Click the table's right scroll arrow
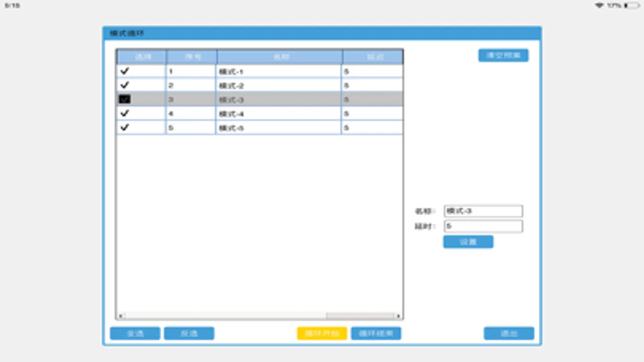This screenshot has height=362, width=644. [x=398, y=316]
